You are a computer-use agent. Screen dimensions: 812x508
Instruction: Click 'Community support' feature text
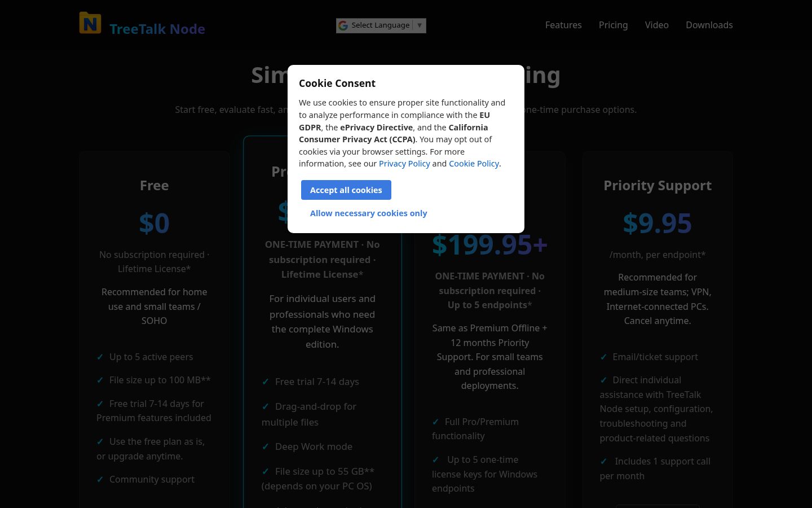pos(152,479)
